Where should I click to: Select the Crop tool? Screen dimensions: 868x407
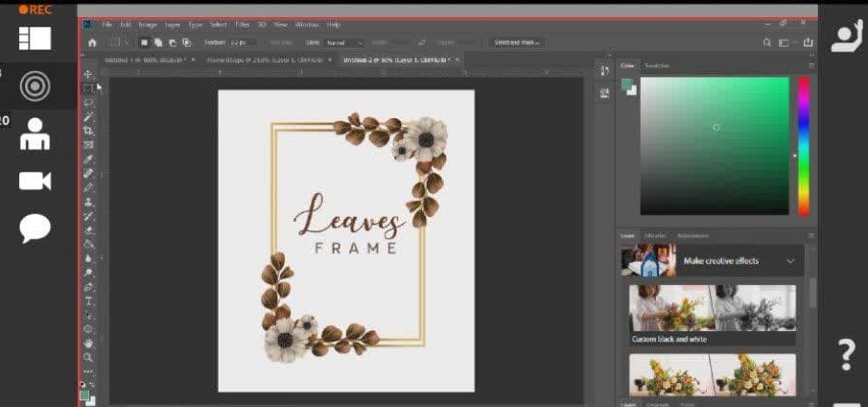point(88,131)
